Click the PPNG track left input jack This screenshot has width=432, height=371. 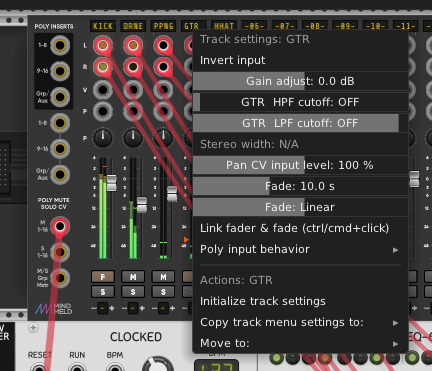click(x=163, y=45)
